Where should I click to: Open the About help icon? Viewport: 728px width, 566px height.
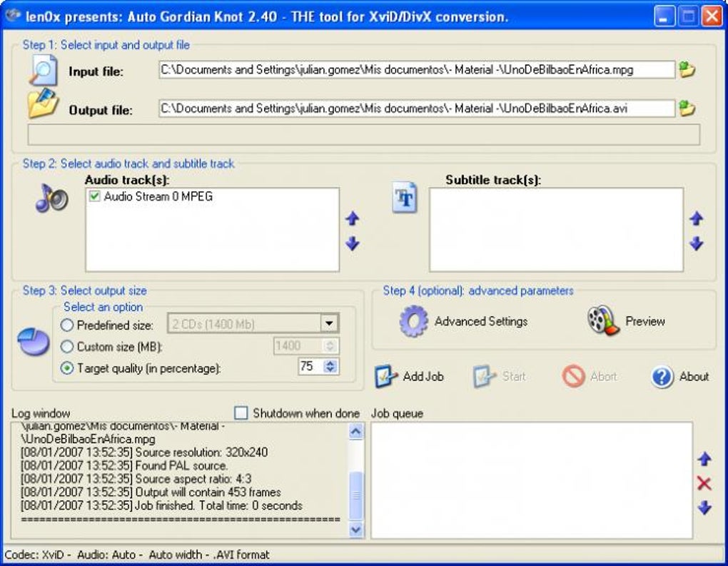[x=662, y=377]
